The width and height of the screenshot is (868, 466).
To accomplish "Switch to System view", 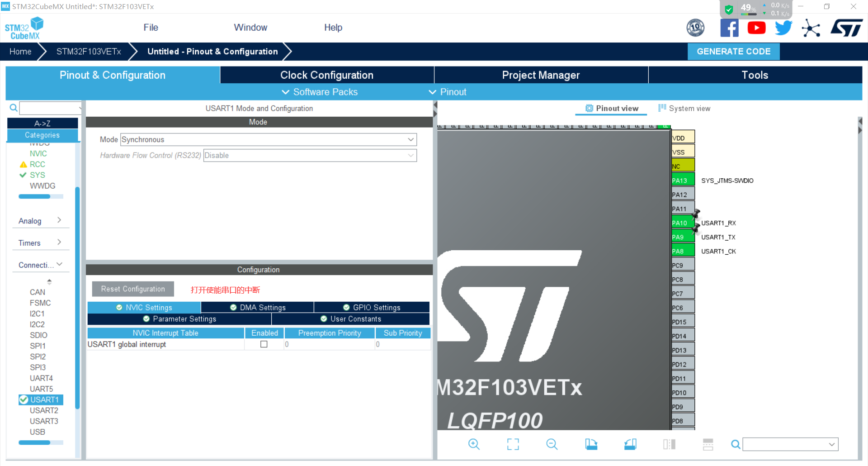I will point(684,109).
